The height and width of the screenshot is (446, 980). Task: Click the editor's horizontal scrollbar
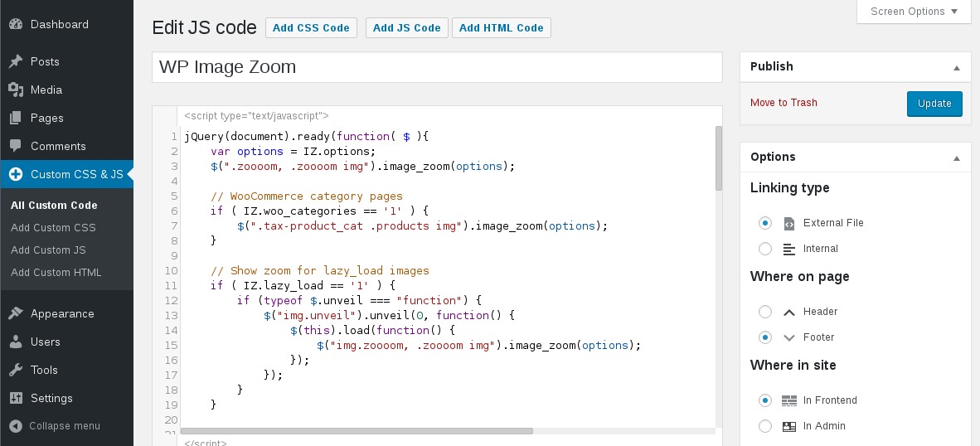[x=357, y=431]
